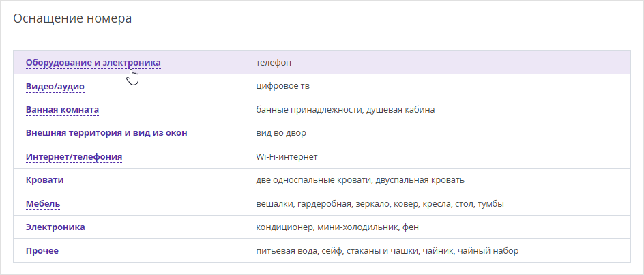Click the 'Видео/аудио' category link
644x275 pixels.
pyautogui.click(x=55, y=87)
